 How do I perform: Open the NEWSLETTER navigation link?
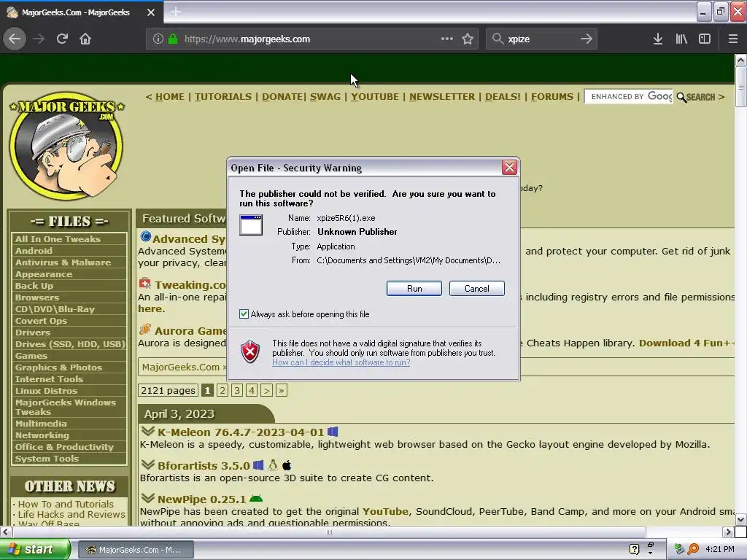(x=442, y=97)
